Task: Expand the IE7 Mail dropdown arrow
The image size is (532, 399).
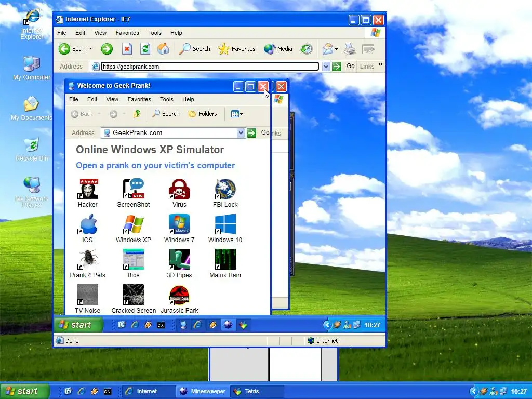Action: coord(336,49)
